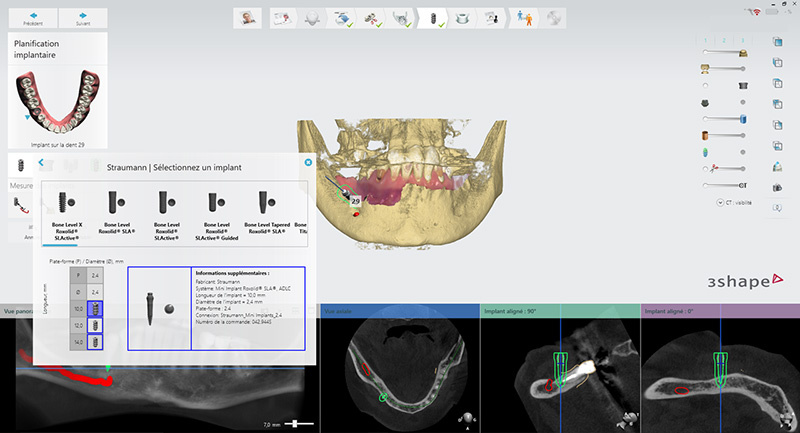
Task: Open the Implant aligné : 90° panel header
Action: pos(560,311)
